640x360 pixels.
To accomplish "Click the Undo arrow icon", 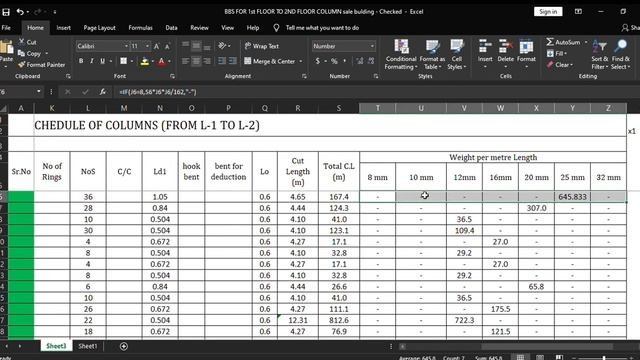I will click(20, 12).
